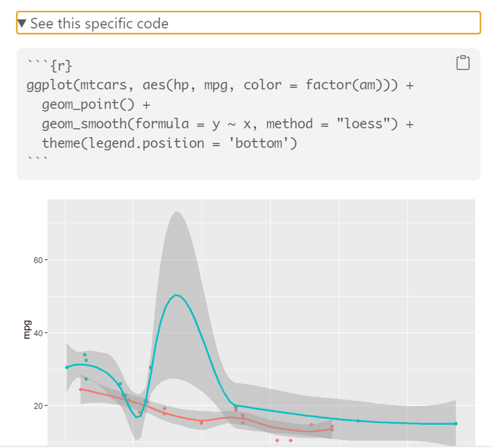Click the closing ``` backticks of the chunk
Screen dimensions: 492x448
tap(37, 159)
